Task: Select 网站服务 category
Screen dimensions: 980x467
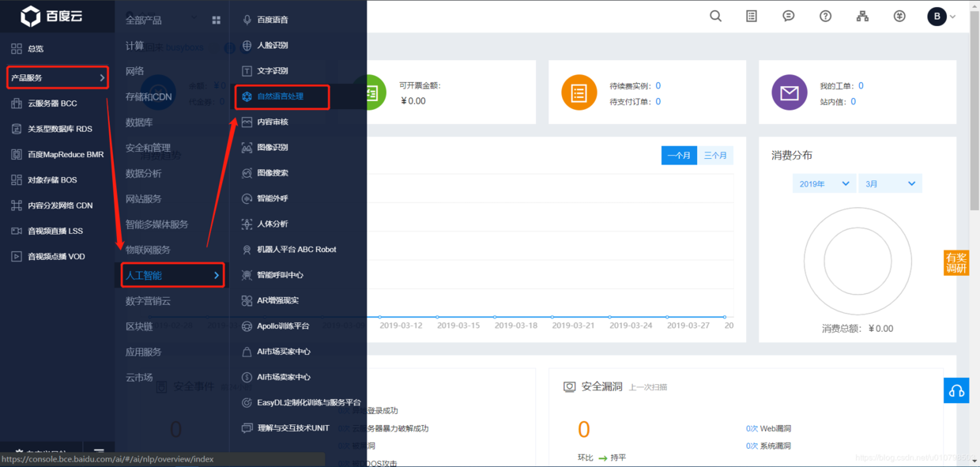Action: 143,198
